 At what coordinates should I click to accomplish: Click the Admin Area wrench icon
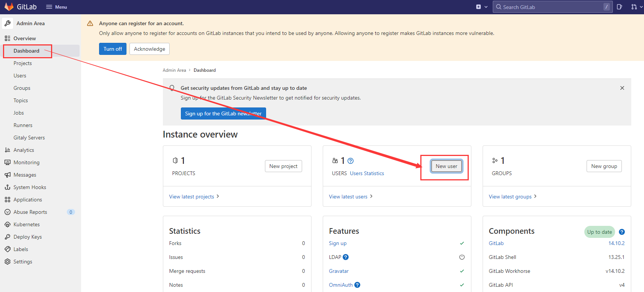tap(8, 23)
